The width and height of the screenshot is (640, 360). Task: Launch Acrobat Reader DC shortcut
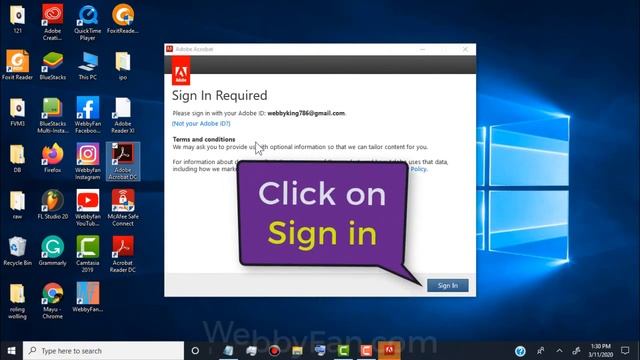[123, 254]
